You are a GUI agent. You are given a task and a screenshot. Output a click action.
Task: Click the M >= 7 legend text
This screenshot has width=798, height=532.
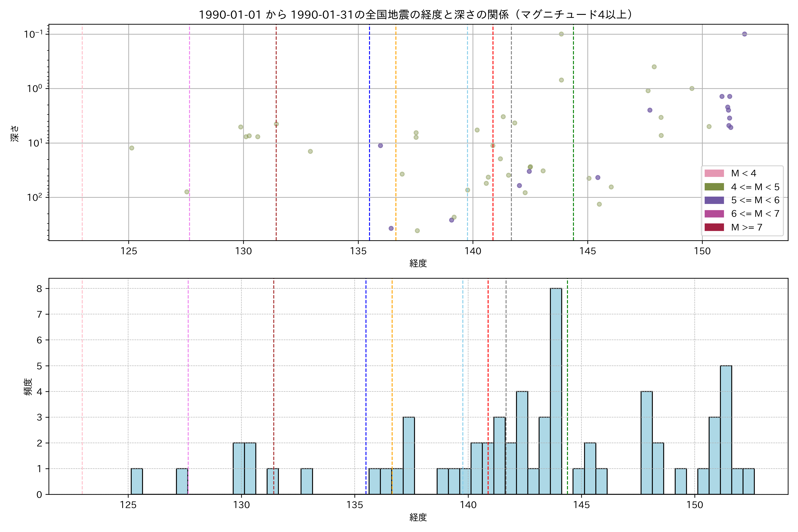746,227
